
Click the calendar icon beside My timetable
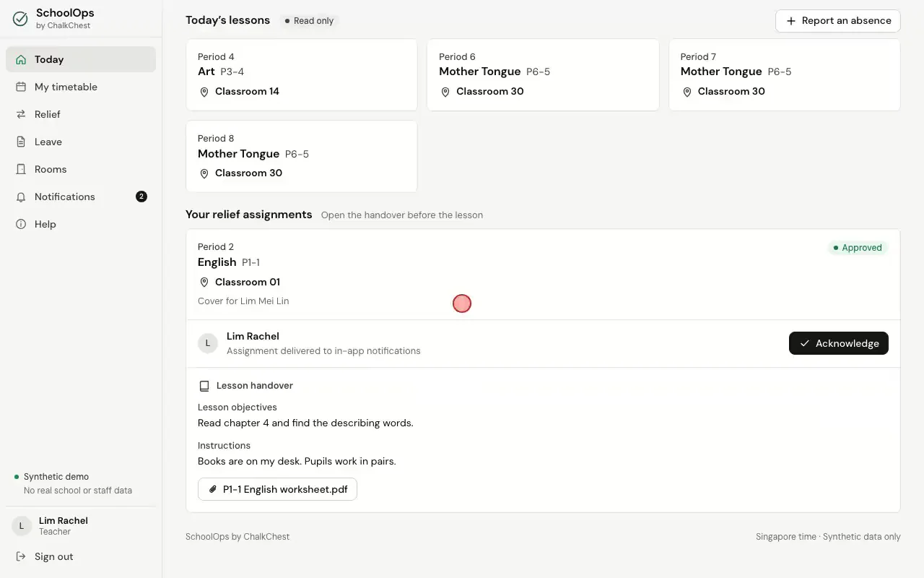pos(21,87)
